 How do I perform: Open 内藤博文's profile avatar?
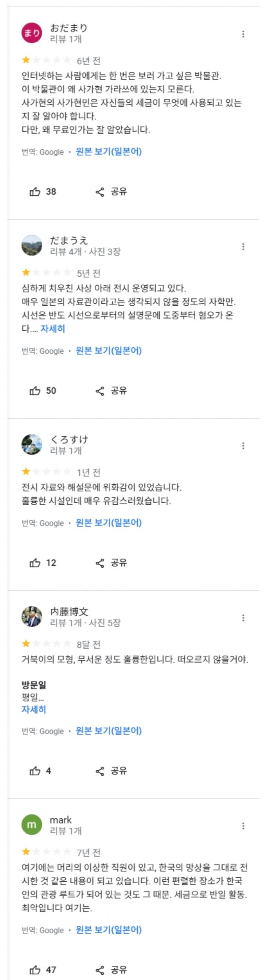32,616
